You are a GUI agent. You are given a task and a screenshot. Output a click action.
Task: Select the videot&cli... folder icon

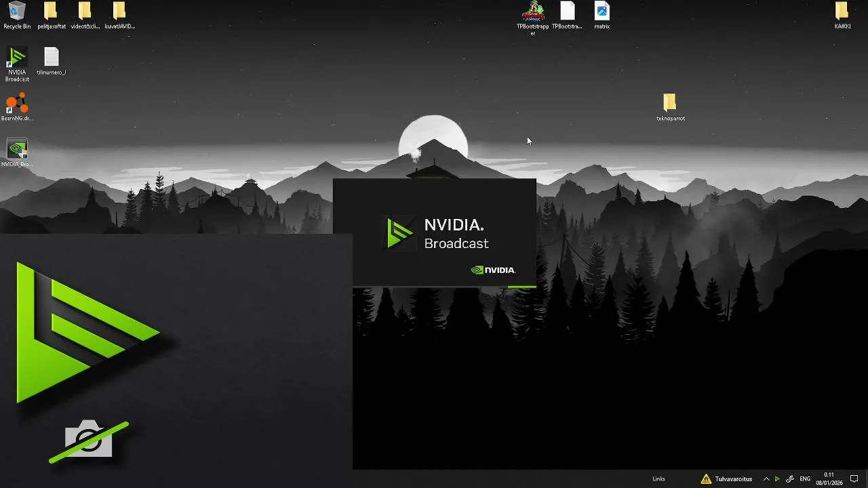(85, 16)
